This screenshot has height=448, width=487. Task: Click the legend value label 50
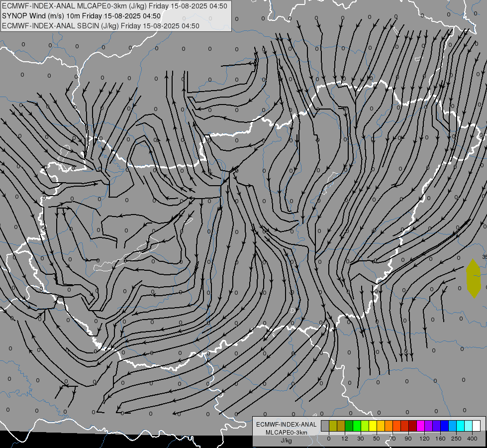pyautogui.click(x=377, y=439)
